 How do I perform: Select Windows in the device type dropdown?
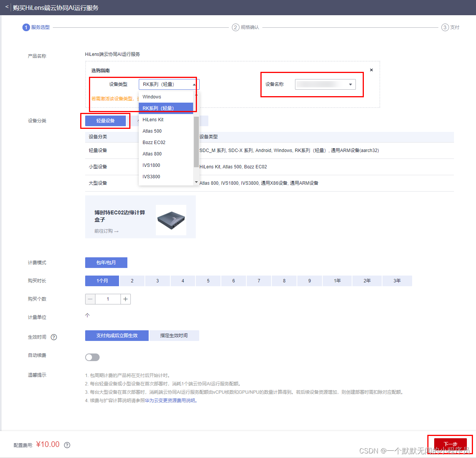(x=152, y=97)
